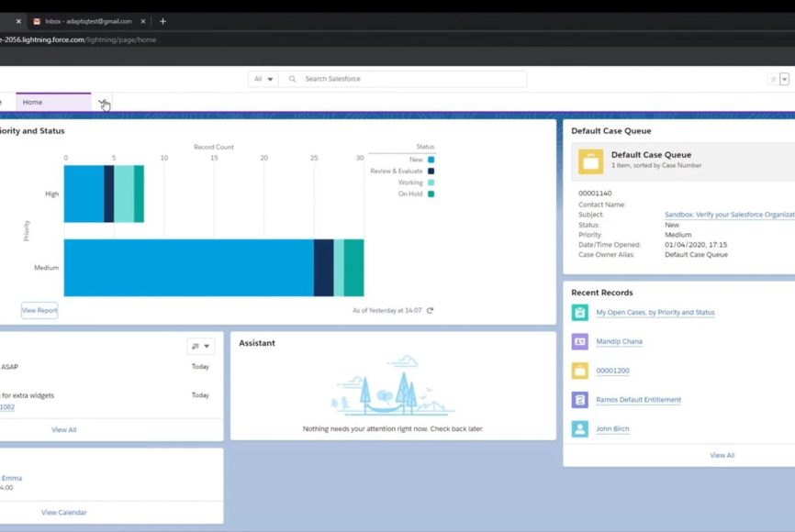This screenshot has height=532, width=795.
Task: Open the favorites list dropdown arrow
Action: tap(784, 79)
